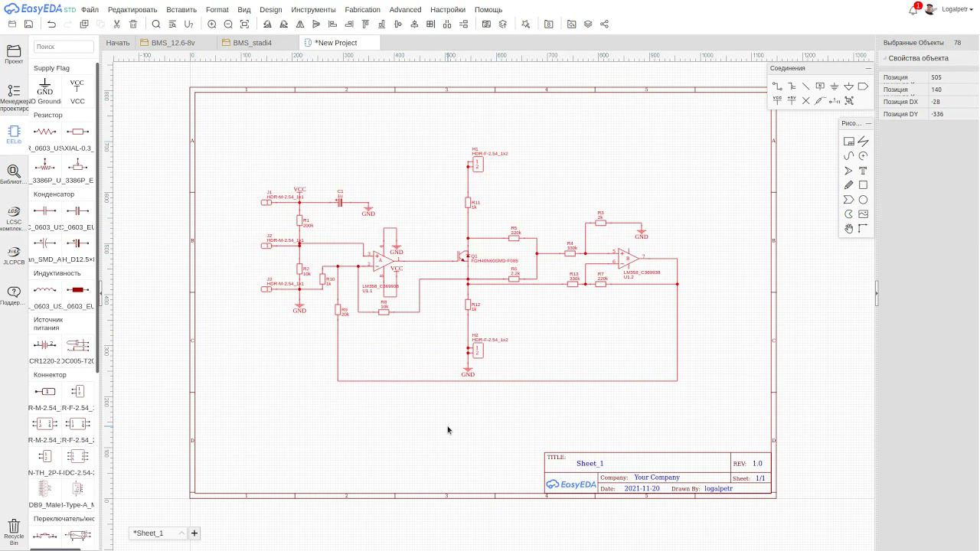The width and height of the screenshot is (980, 551).
Task: Activate the hand drag canvas tool
Action: point(848,229)
